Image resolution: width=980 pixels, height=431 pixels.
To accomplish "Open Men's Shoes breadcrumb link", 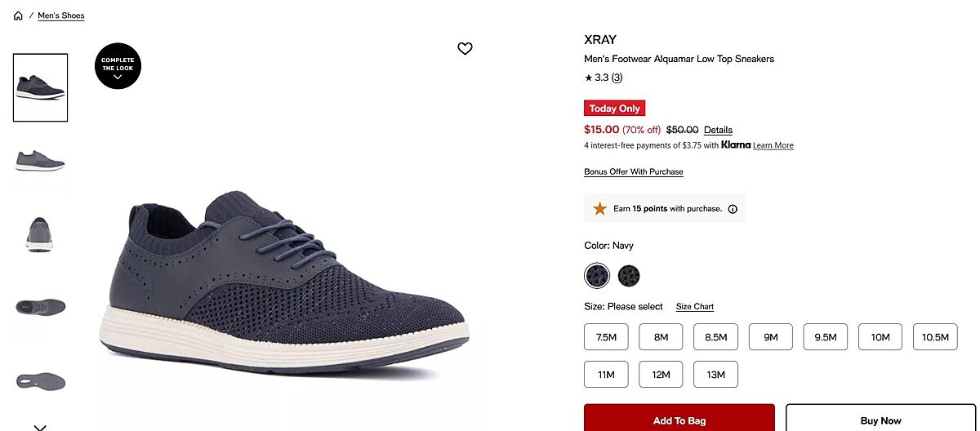I will (61, 16).
